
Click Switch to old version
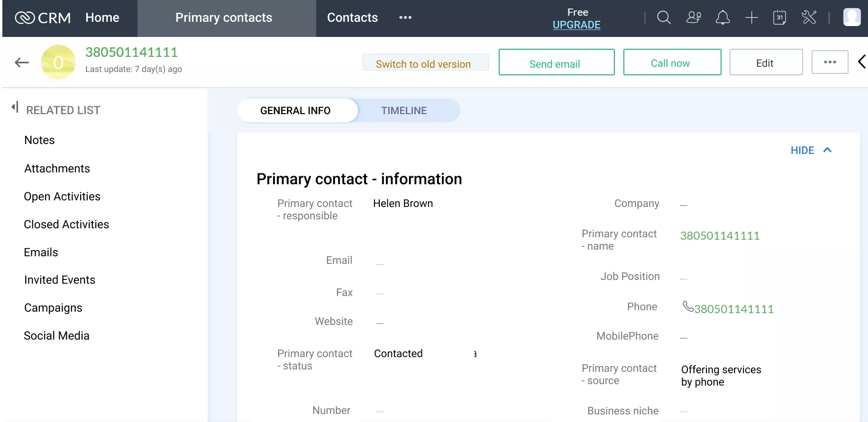point(426,63)
